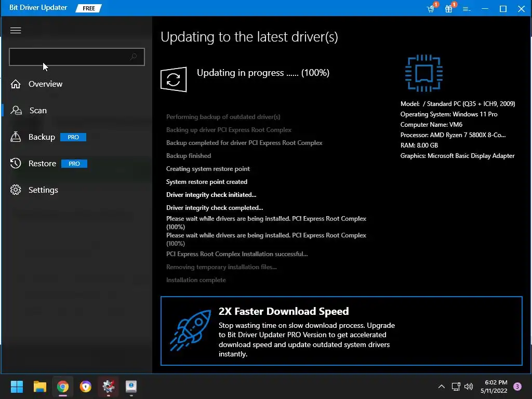532x399 pixels.
Task: Click the Scan person icon
Action: (16, 110)
